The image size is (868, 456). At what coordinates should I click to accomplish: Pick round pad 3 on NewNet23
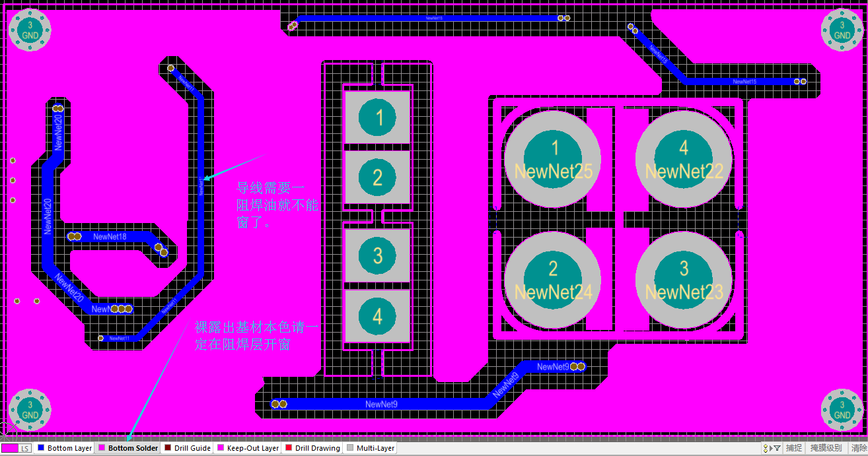pos(684,280)
